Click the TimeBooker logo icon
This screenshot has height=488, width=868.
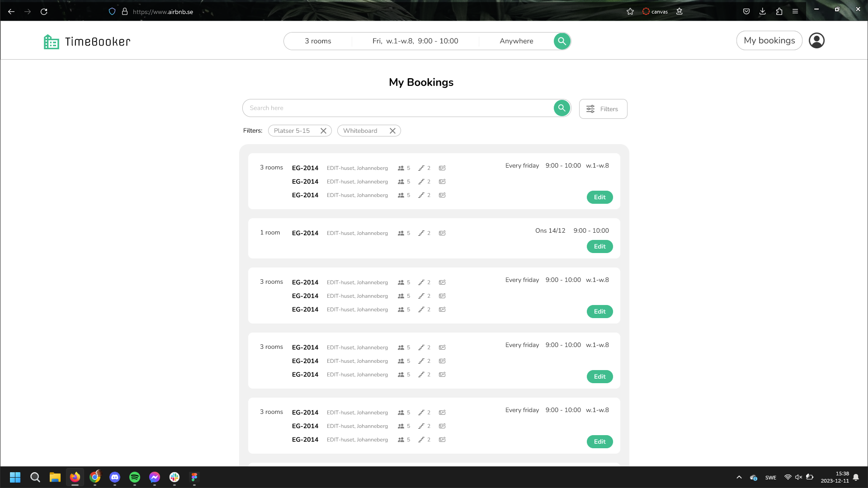tap(51, 42)
